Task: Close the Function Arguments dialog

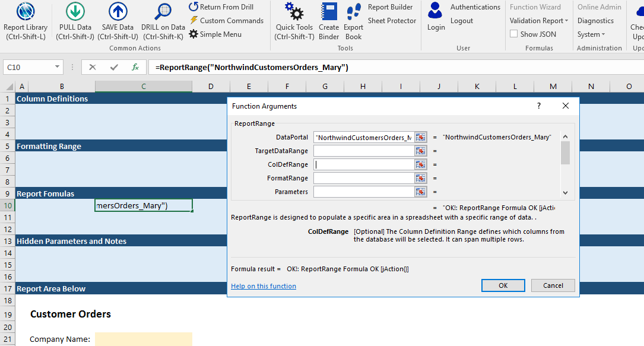Action: click(x=566, y=106)
